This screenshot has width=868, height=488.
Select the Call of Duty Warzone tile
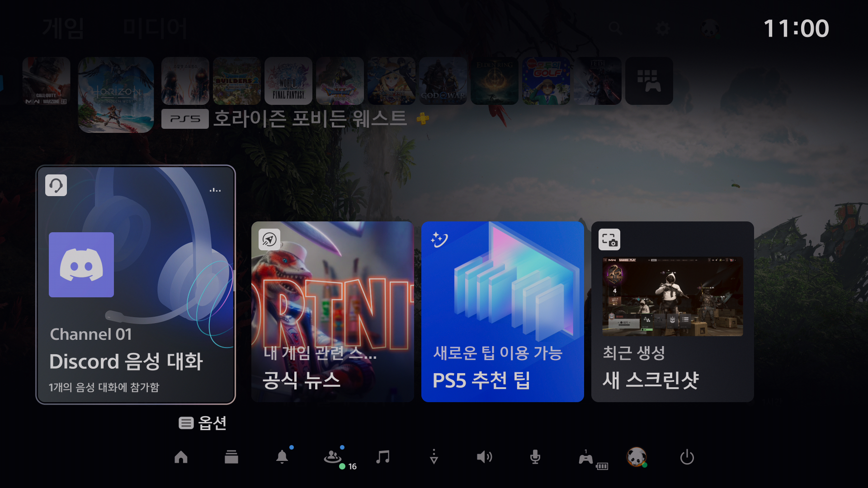47,81
